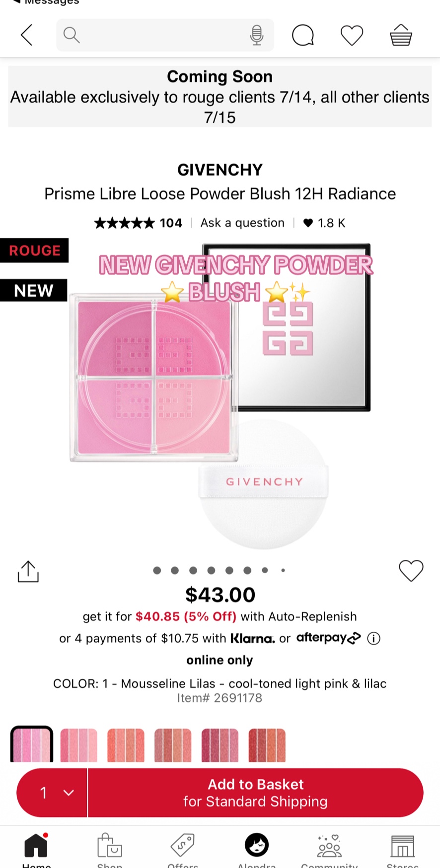This screenshot has height=868, width=440.
Task: Open the Stores tab
Action: 402,850
